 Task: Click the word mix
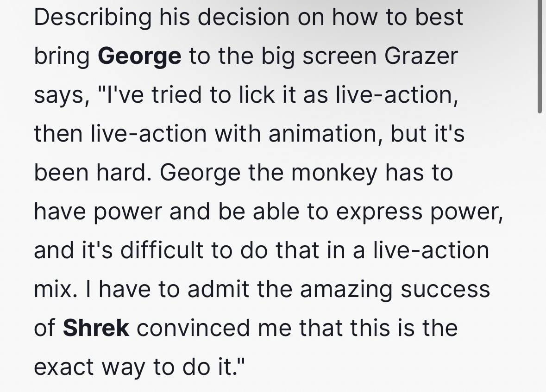52,289
